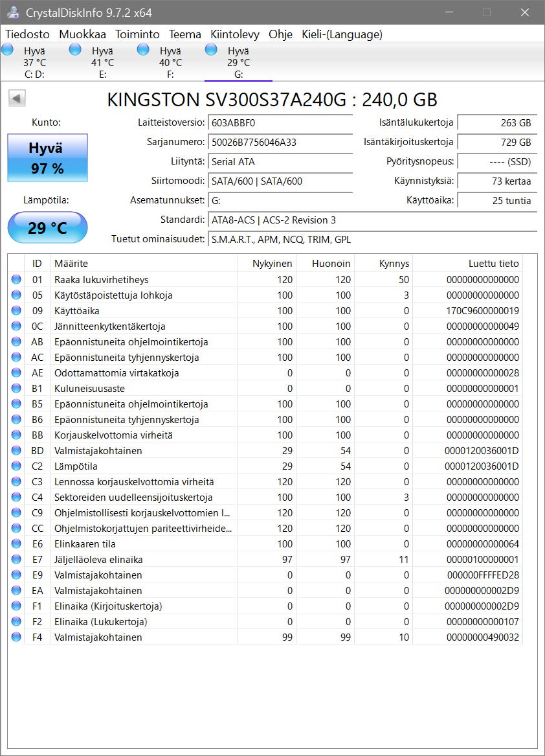Select the G: drive status orb
545x756 pixels.
click(211, 49)
